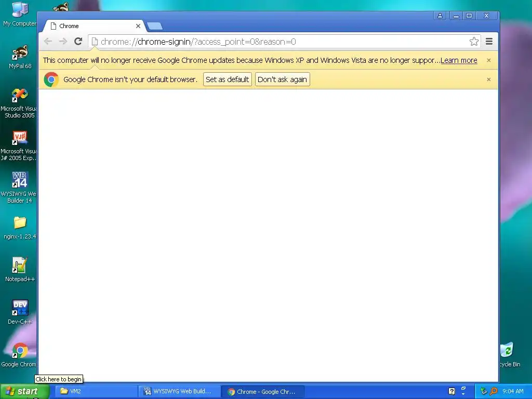This screenshot has height=399, width=532.
Task: Select the Recycle Bin icon
Action: point(509,355)
